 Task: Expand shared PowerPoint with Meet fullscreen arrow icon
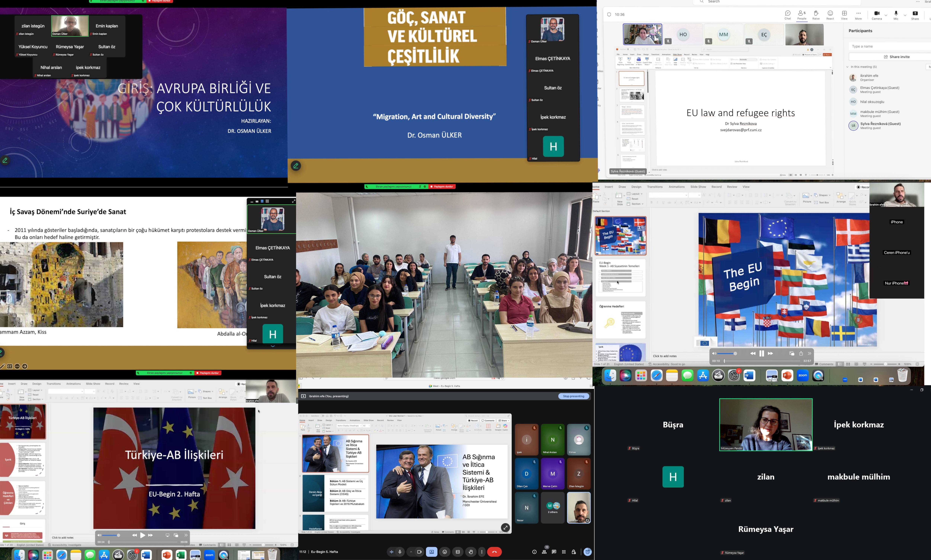(505, 527)
